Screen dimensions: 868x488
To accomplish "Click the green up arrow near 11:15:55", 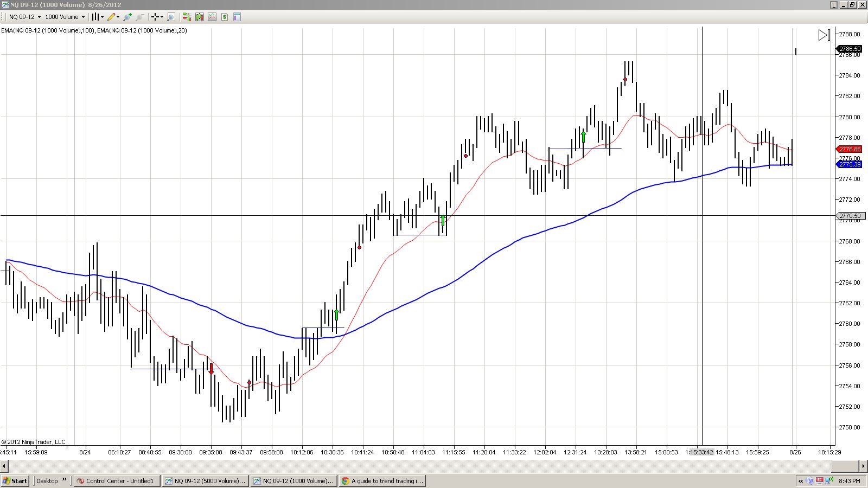I will click(x=443, y=220).
